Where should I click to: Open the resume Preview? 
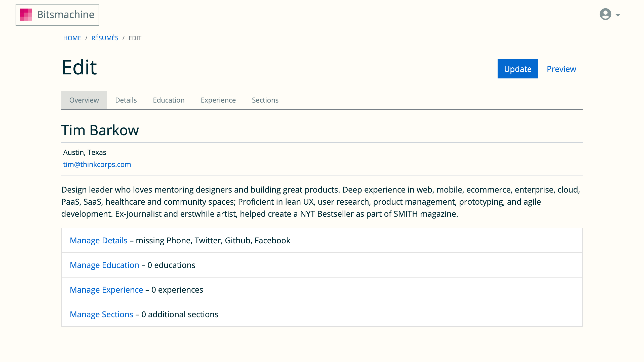point(561,69)
